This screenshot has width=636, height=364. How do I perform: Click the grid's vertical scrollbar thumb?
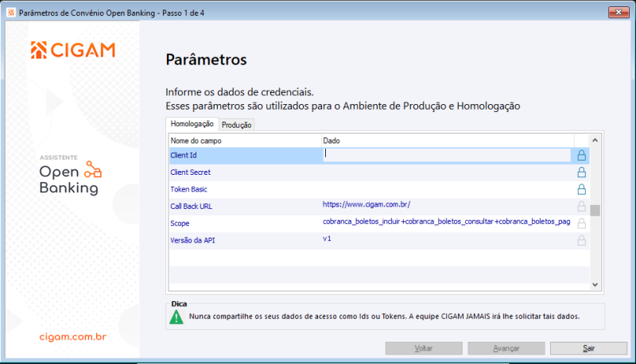click(x=595, y=211)
